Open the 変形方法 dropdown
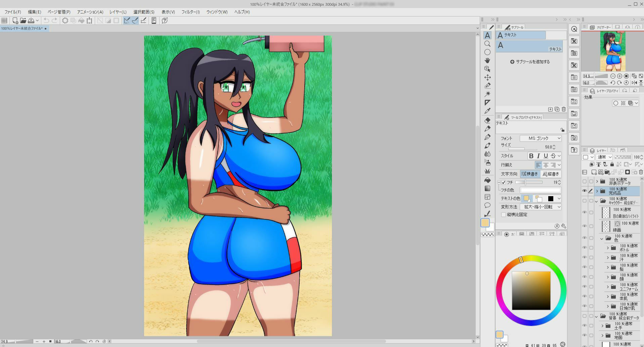 pos(541,207)
